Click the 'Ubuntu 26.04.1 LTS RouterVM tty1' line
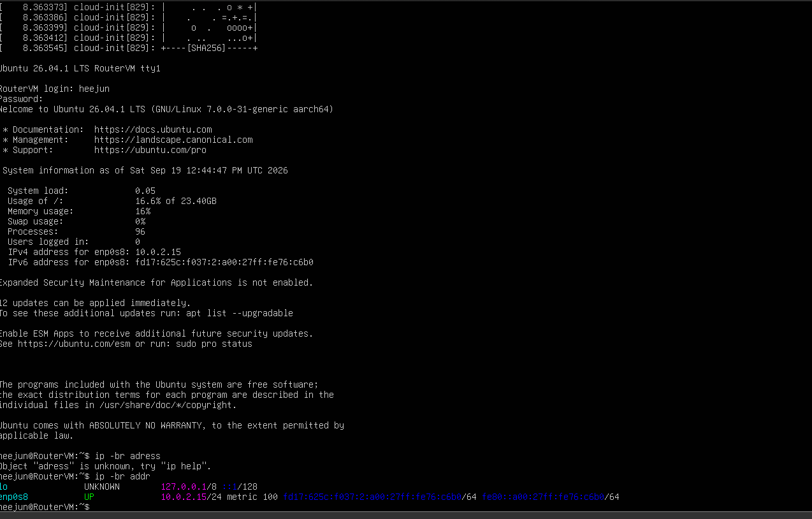Screen dimensions: 812x519 (x=80, y=68)
